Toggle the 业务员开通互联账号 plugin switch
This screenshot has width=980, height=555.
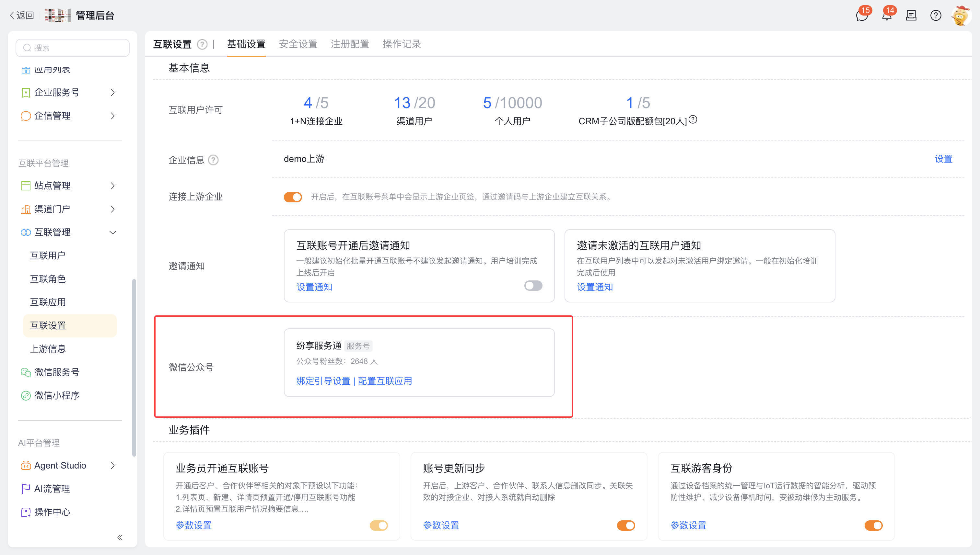pyautogui.click(x=379, y=526)
